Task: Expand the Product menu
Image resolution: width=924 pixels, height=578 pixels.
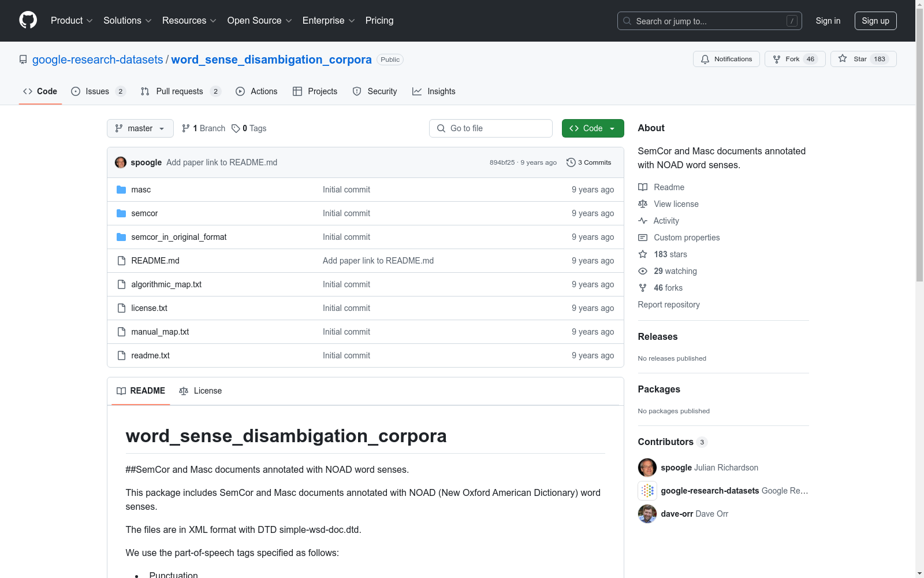Action: (72, 21)
